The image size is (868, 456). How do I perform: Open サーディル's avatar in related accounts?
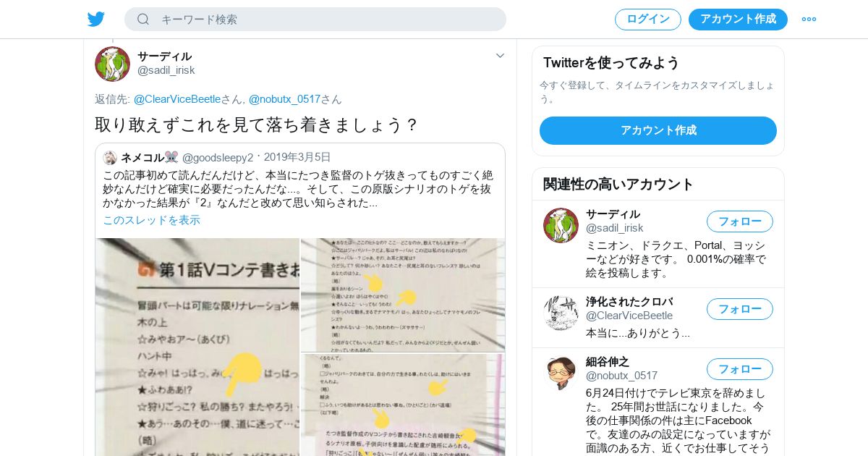561,225
